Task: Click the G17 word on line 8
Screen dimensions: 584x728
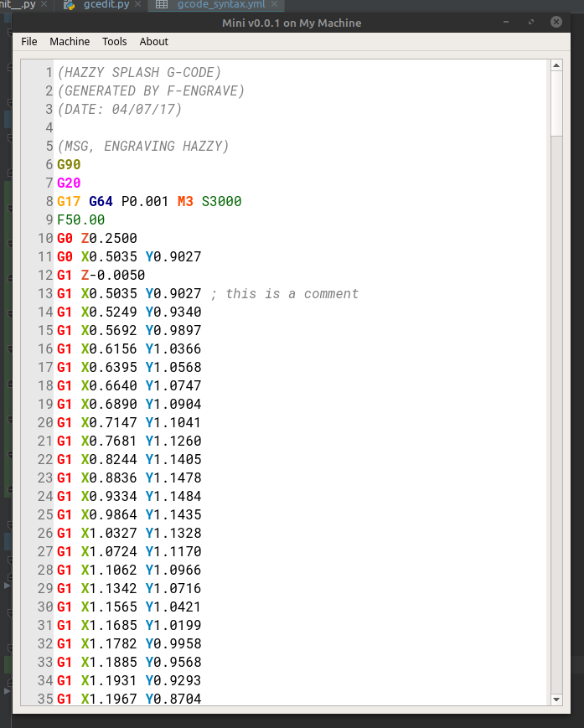Action: (69, 202)
